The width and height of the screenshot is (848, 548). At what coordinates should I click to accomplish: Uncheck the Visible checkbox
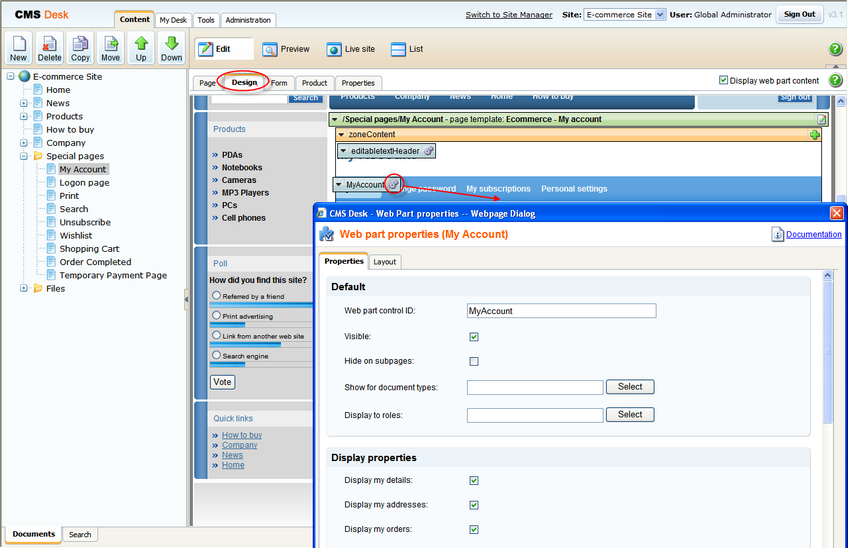coord(474,337)
